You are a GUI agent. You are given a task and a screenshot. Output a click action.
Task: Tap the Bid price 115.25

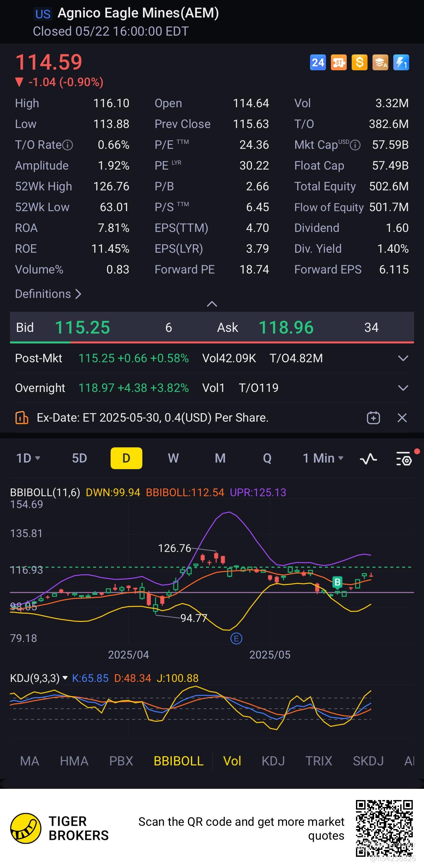click(x=83, y=328)
